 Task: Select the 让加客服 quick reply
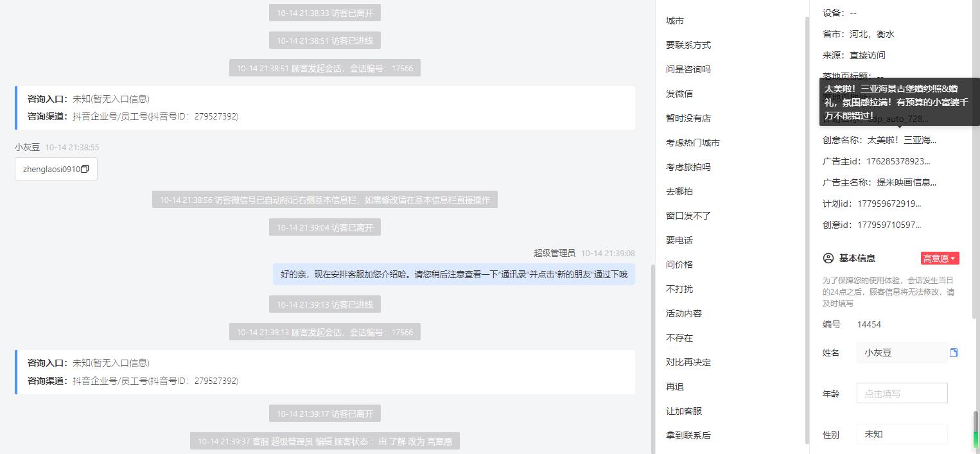click(684, 411)
